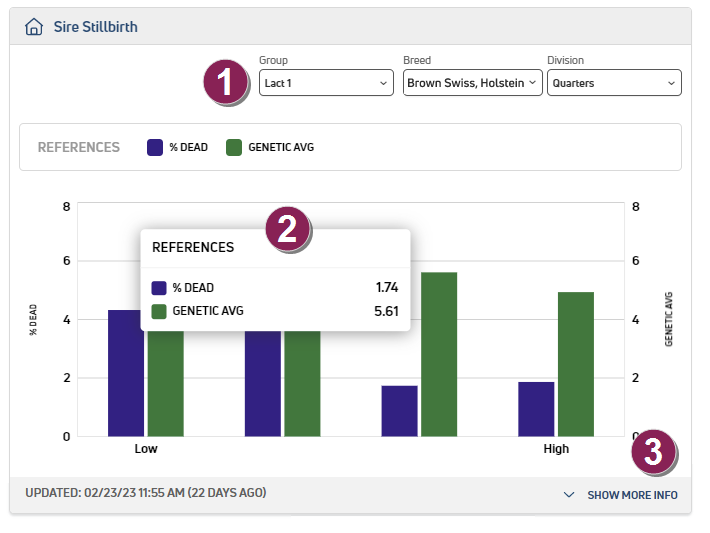This screenshot has height=533, width=710.
Task: Open the Division dropdown showing Quarters
Action: point(614,83)
